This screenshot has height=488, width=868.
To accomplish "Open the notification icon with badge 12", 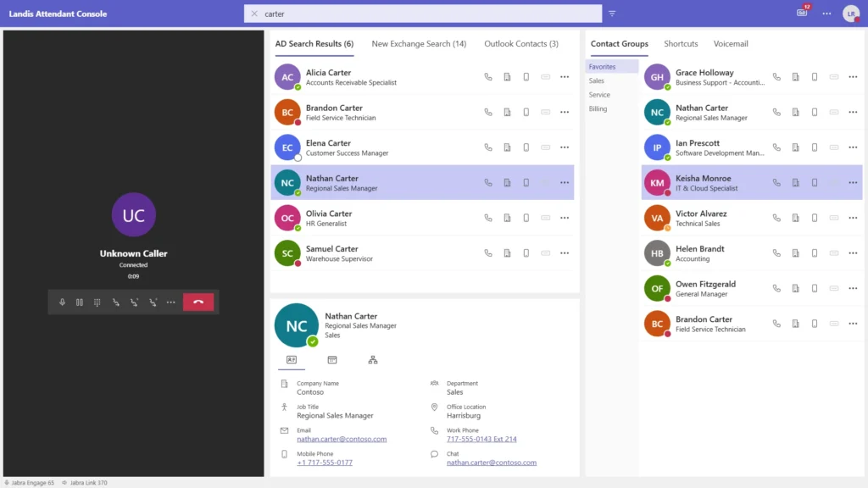I will (802, 12).
